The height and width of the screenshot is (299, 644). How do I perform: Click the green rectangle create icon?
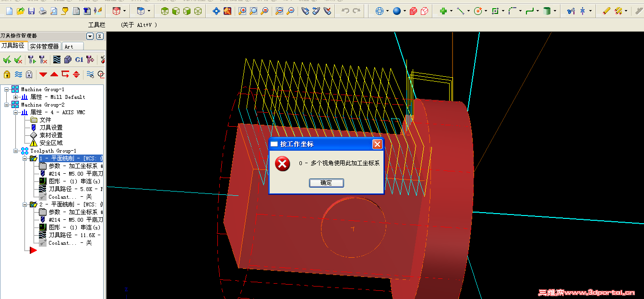tap(495, 11)
